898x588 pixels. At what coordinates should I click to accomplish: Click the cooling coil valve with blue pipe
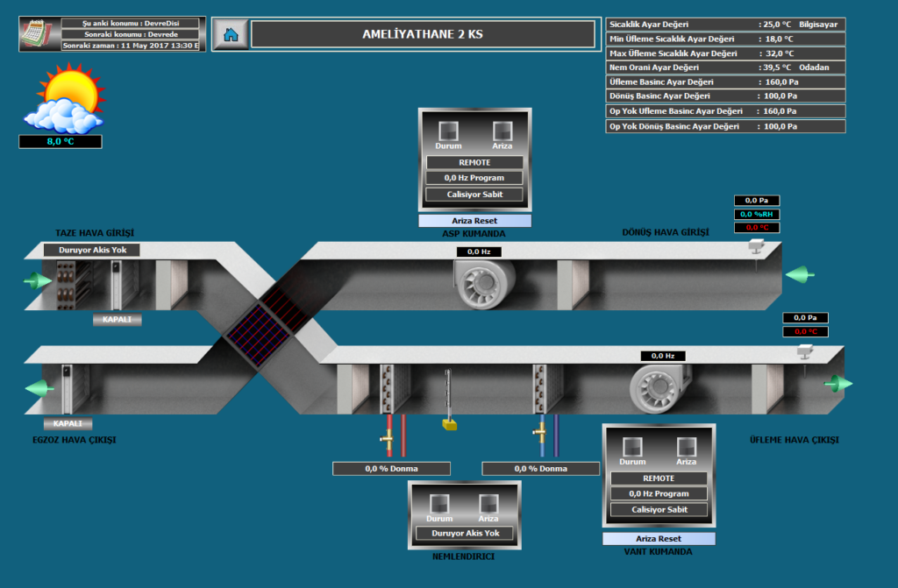(540, 433)
